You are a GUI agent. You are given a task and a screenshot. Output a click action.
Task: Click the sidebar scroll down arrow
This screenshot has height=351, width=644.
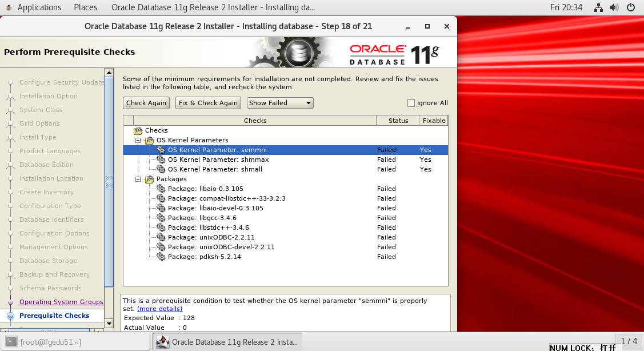[x=109, y=324]
